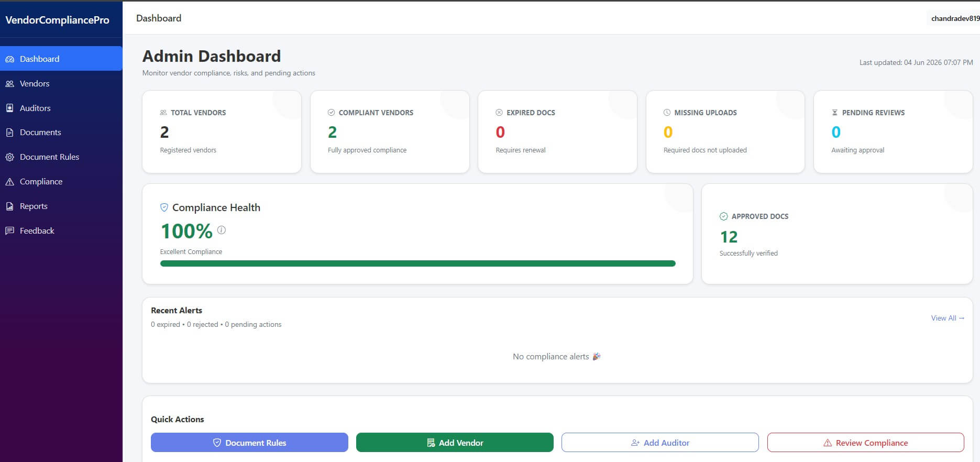Open the Missing Uploads card

click(x=725, y=131)
